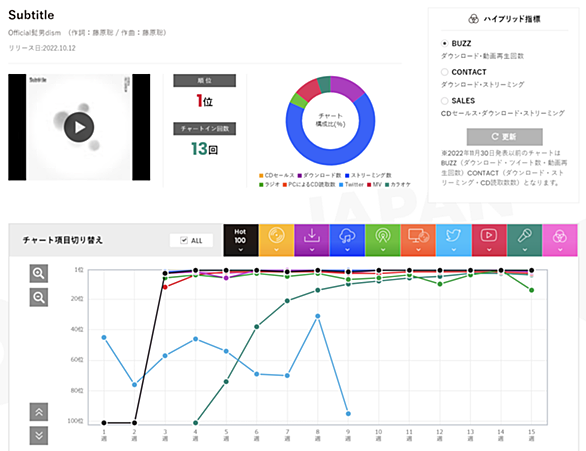586x451 pixels.
Task: Expand chevron under PC CD icon
Action: coord(418,250)
